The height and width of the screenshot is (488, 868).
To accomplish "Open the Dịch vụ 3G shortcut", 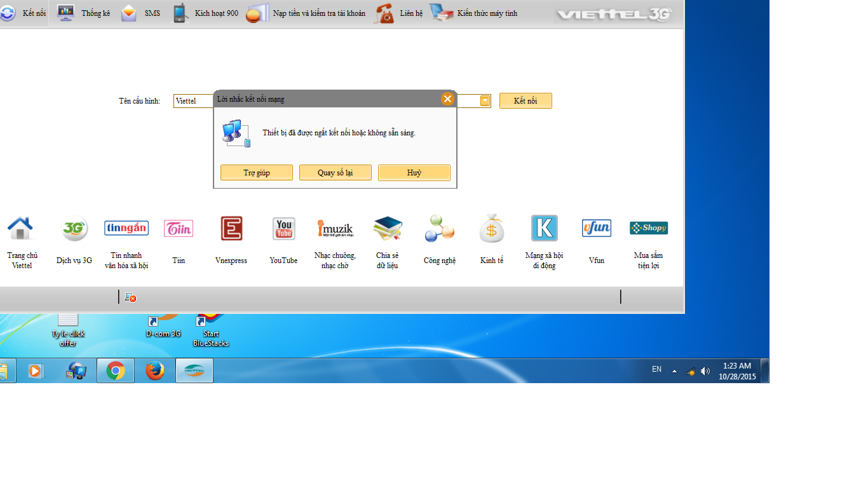I will [x=74, y=240].
